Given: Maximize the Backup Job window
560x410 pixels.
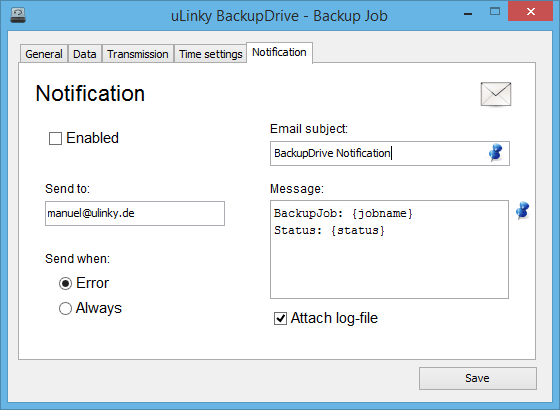Looking at the screenshot, I should click(x=495, y=11).
